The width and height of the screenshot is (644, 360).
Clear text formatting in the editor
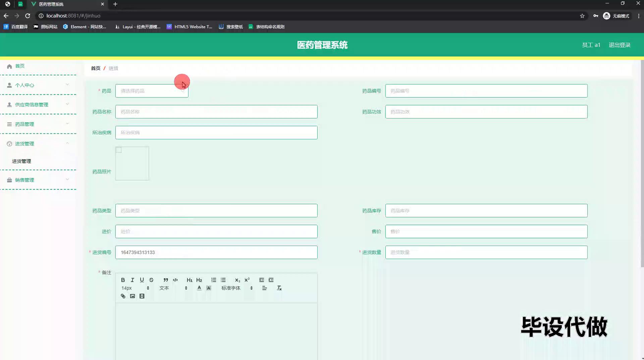coord(279,288)
